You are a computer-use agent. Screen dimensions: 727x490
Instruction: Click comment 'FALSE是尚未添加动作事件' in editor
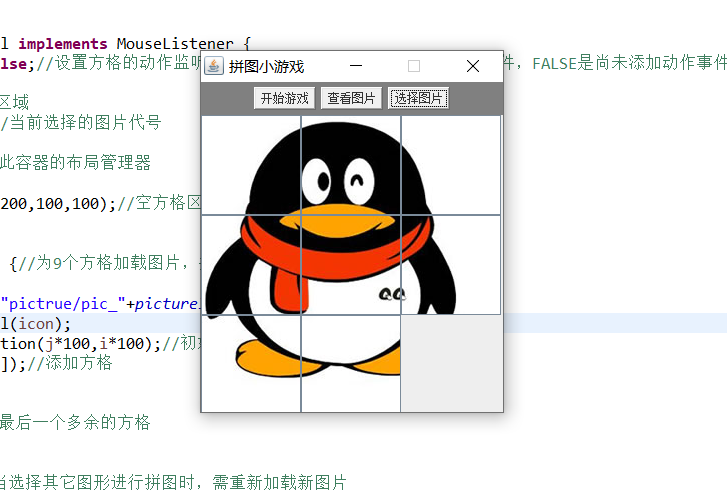click(x=630, y=63)
